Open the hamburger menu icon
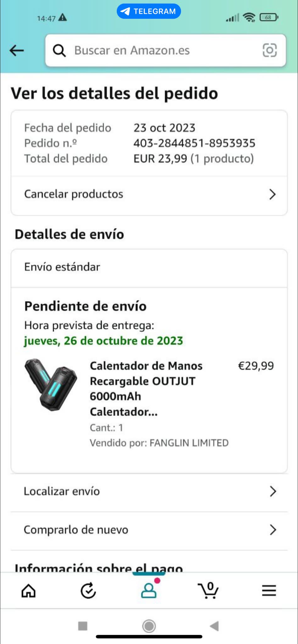This screenshot has width=298, height=644. (x=269, y=591)
